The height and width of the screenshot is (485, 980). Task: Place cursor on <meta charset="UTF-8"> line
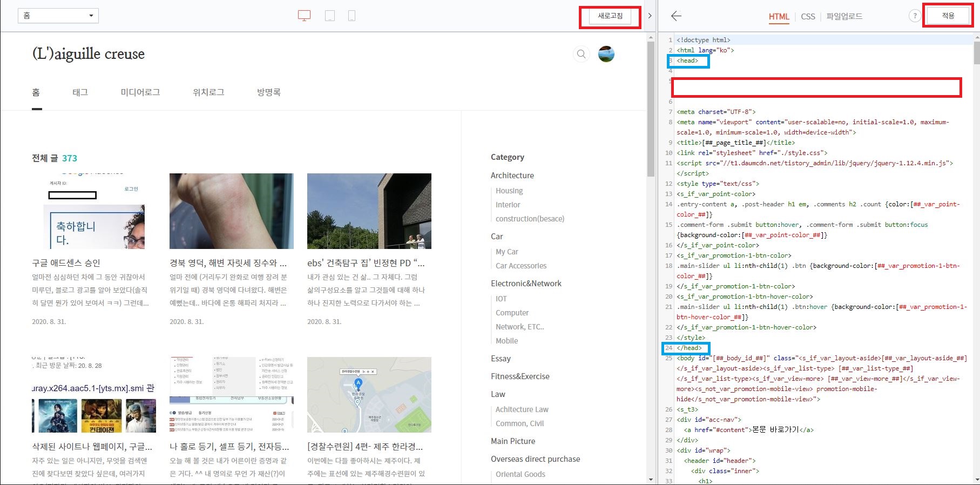click(716, 112)
